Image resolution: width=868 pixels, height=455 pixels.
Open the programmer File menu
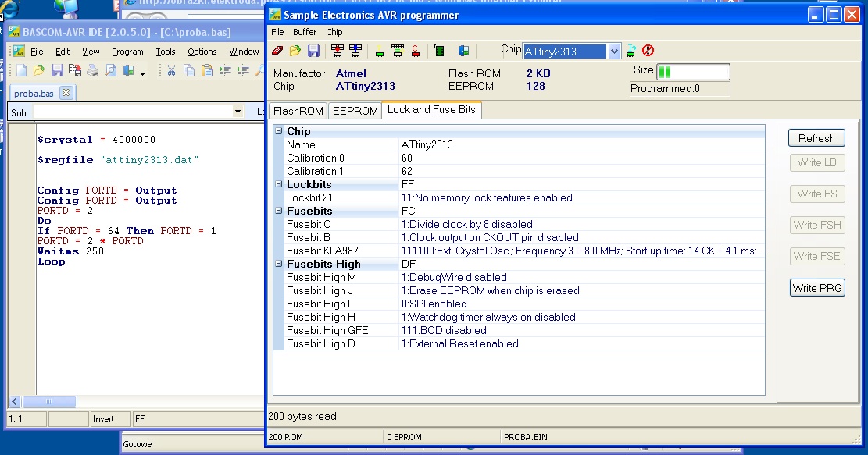coord(277,32)
